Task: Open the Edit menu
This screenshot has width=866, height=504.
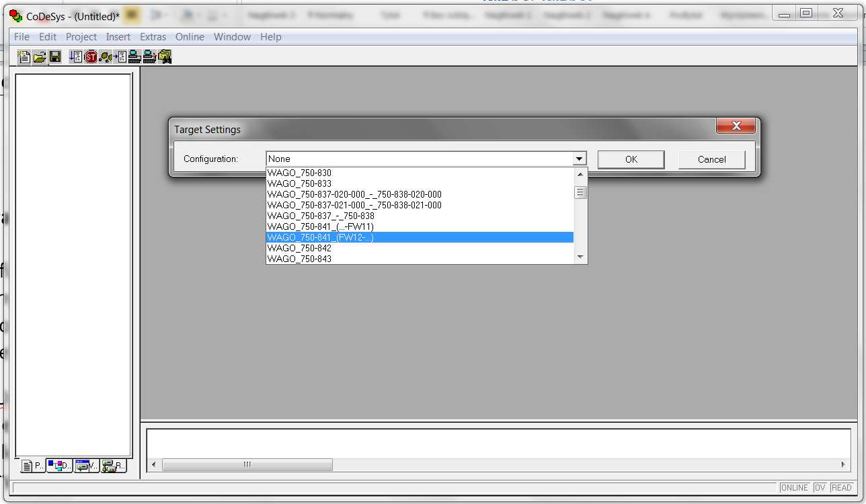Action: coord(48,37)
